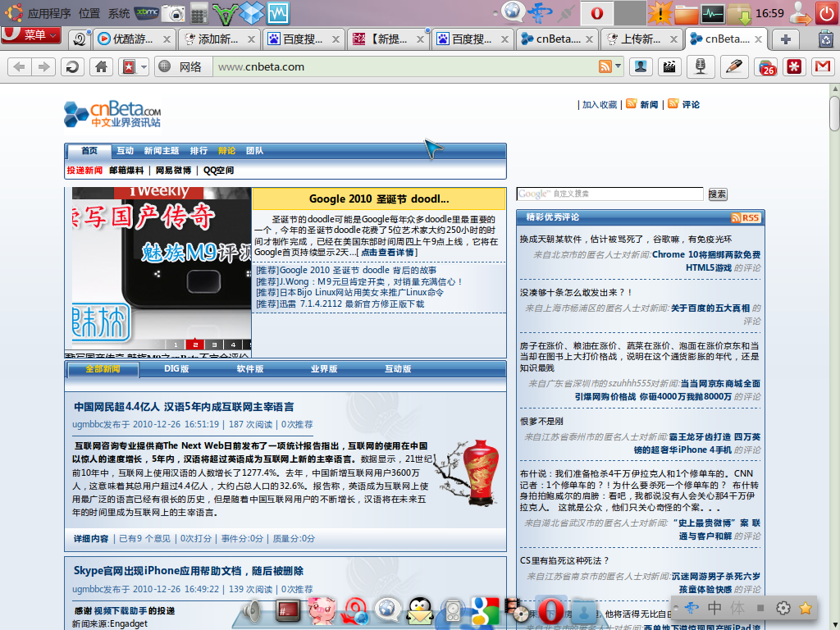Launch the calculator from the top panel
This screenshot has width=840, height=630.
tap(199, 13)
